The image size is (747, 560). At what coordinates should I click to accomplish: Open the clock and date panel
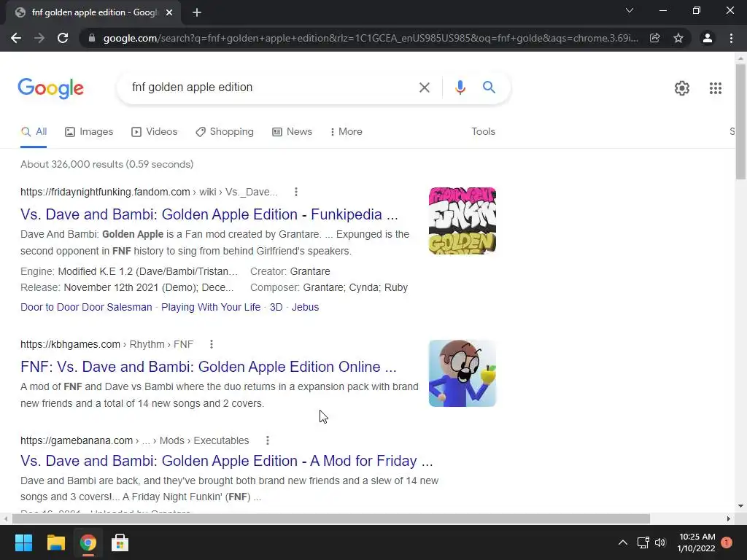[x=696, y=542]
